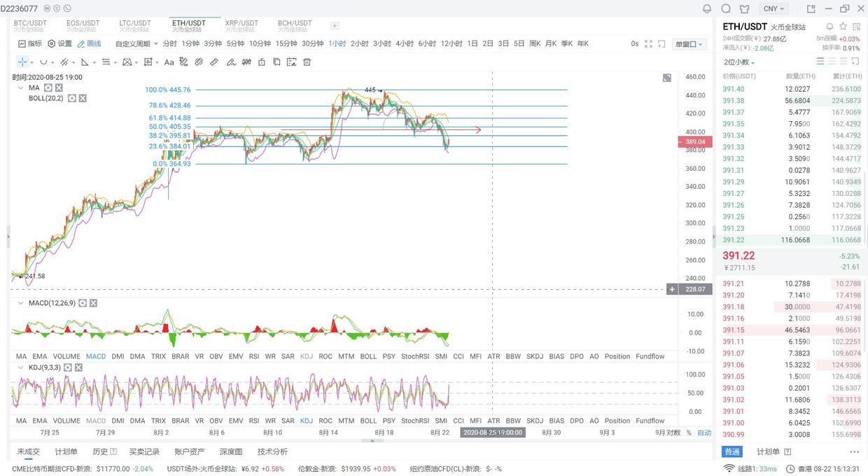The image size is (868, 476).
Task: Select the 15分钟 timeframe
Action: click(x=286, y=43)
